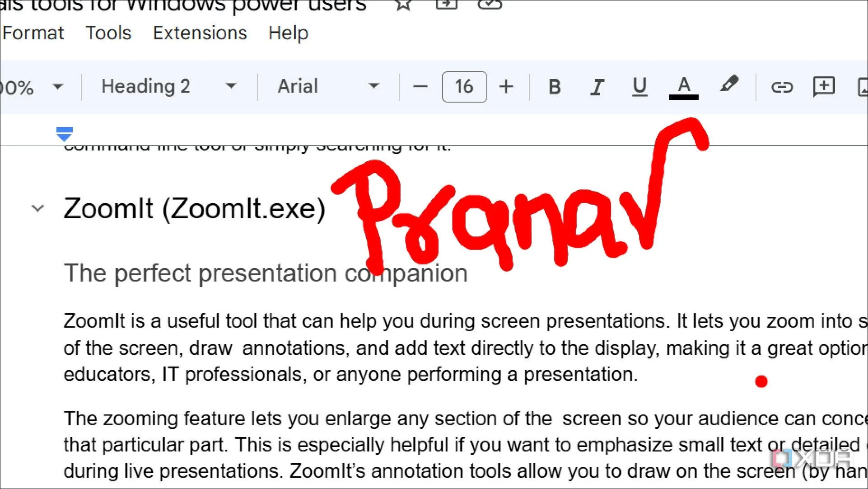Insert a link with the chain icon
Screen dimensions: 868x489
coord(782,86)
